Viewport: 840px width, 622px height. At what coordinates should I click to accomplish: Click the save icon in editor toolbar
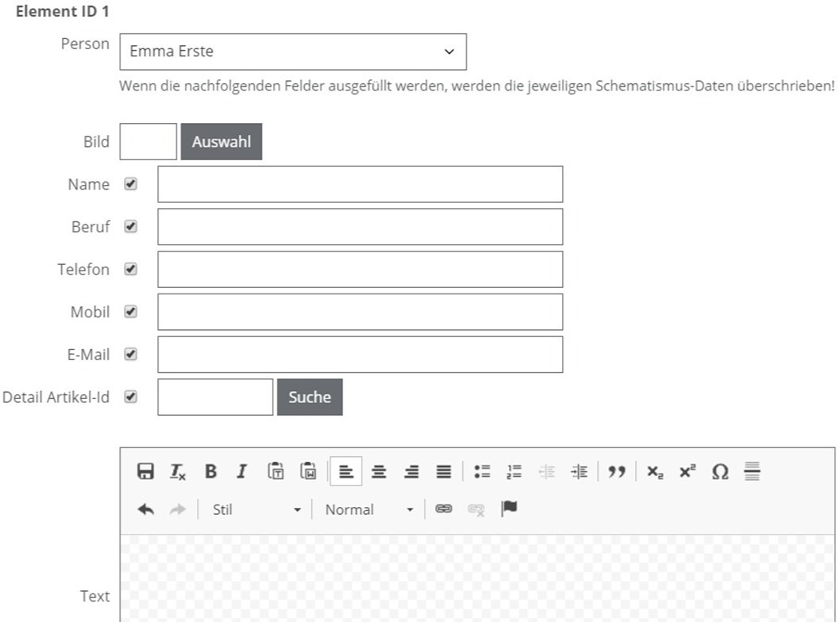click(x=145, y=472)
